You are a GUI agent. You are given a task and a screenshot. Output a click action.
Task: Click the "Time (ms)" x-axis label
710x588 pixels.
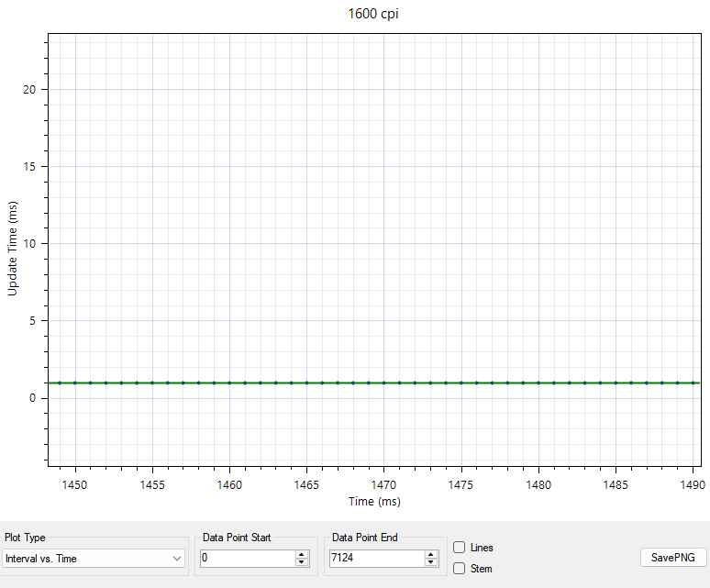pyautogui.click(x=373, y=502)
